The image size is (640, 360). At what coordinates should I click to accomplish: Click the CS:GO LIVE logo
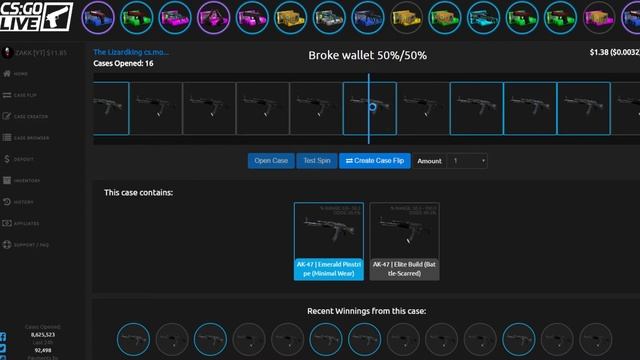click(36, 17)
